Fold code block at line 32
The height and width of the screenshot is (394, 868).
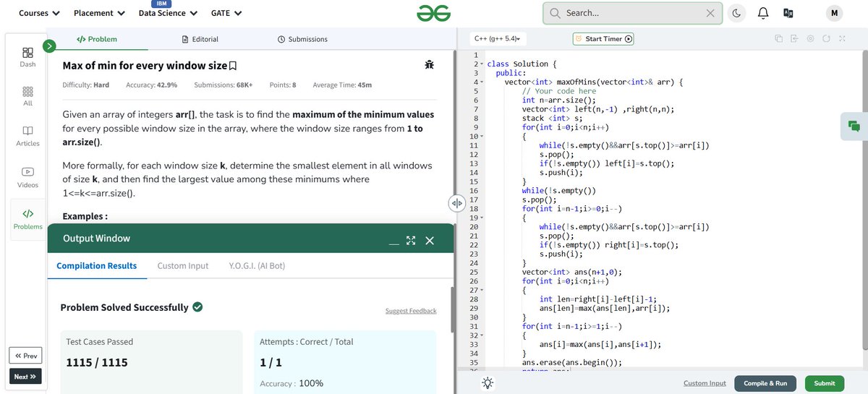[x=482, y=335]
